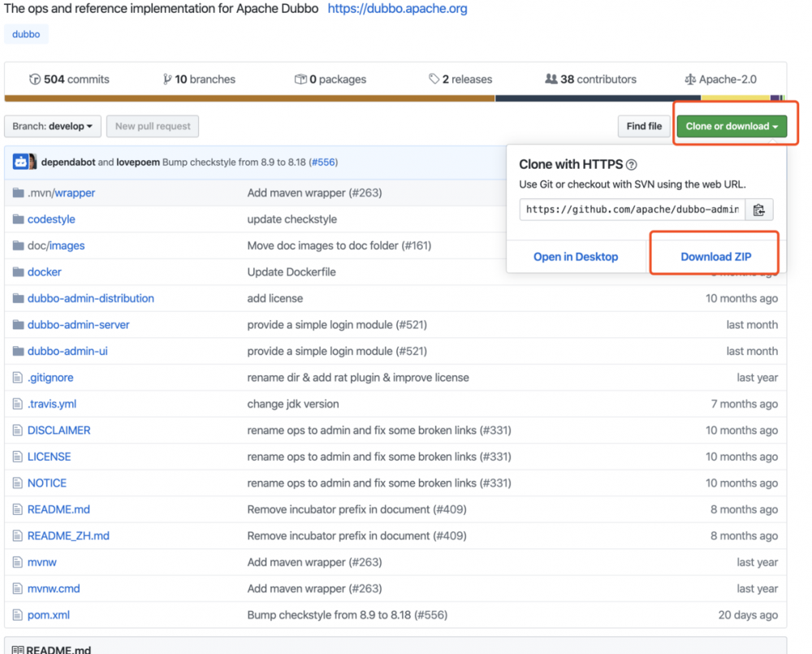Viewport: 812px width, 654px height.
Task: Click the branches icon
Action: pyautogui.click(x=167, y=80)
